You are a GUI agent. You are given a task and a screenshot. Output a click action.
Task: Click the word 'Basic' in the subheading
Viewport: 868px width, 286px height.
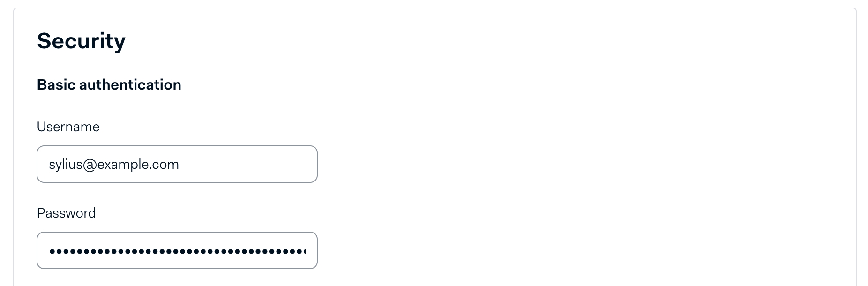click(56, 84)
